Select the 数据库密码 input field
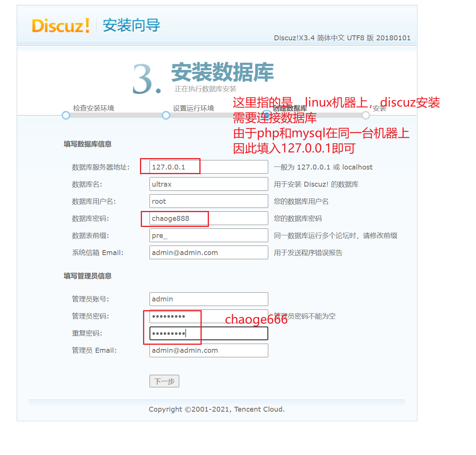 click(209, 218)
